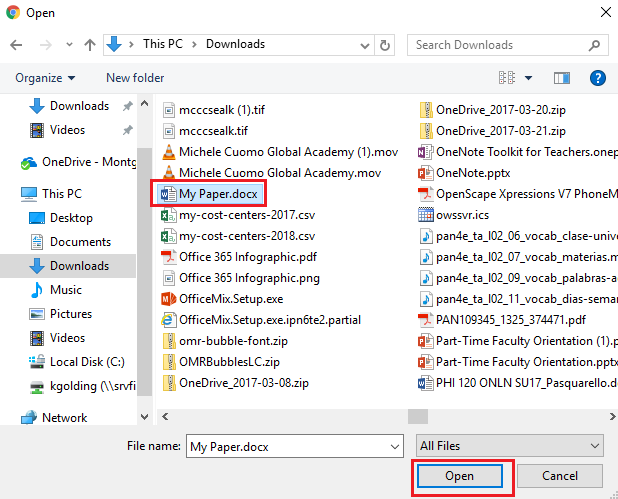The width and height of the screenshot is (618, 499).
Task: Open OneDrive - Montg in the sidebar
Action: pyautogui.click(x=78, y=162)
